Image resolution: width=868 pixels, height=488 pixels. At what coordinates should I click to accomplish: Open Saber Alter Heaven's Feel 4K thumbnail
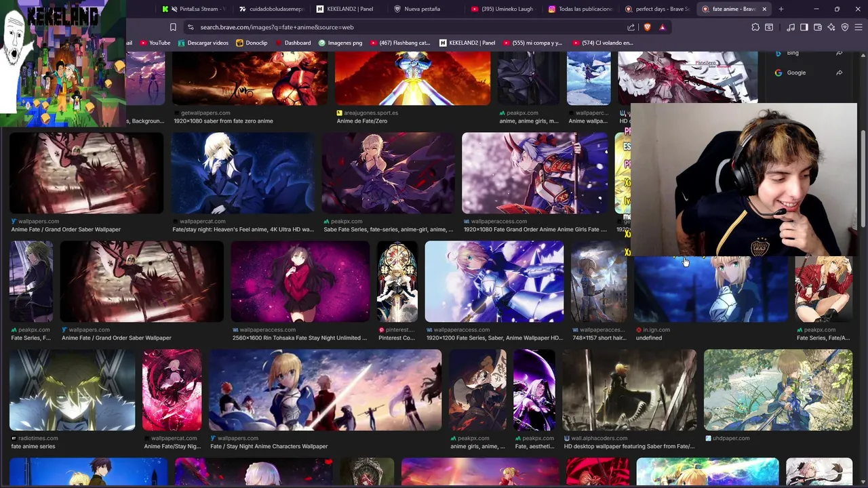[x=243, y=173]
